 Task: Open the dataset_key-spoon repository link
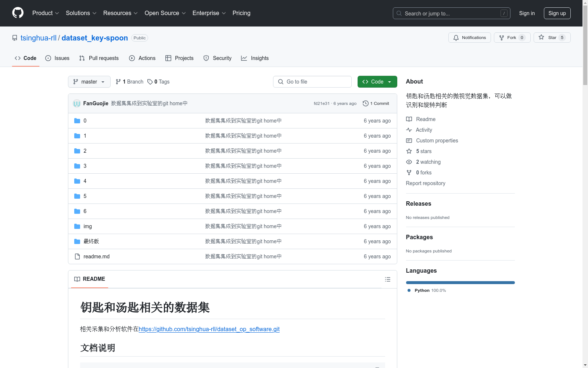click(95, 38)
